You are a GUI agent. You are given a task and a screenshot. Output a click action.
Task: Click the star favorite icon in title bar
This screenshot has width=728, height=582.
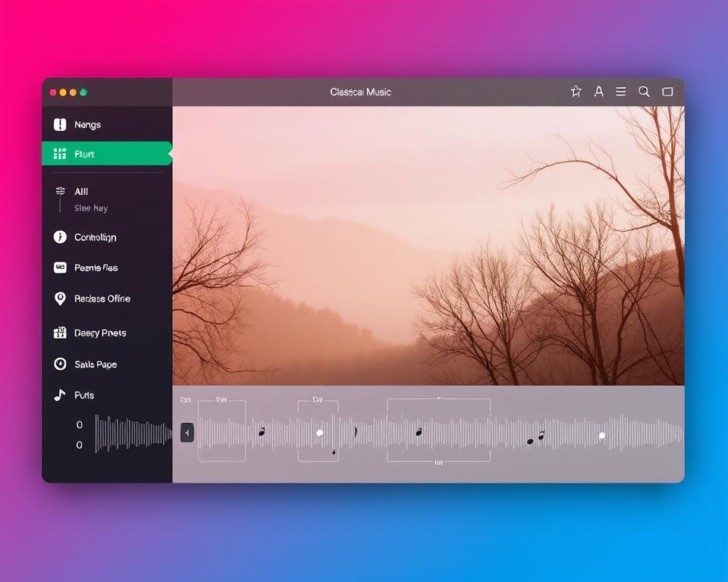pyautogui.click(x=576, y=92)
